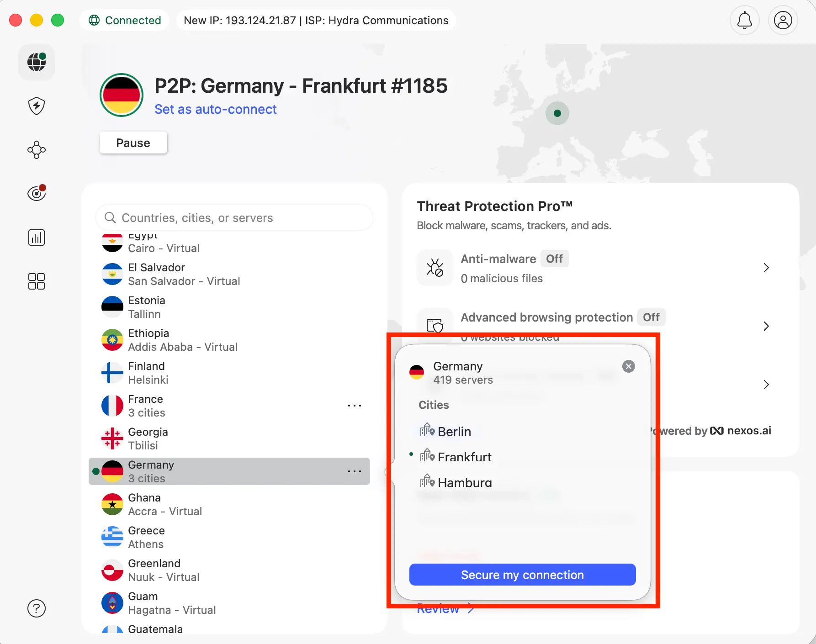Open the account profile menu

point(783,20)
